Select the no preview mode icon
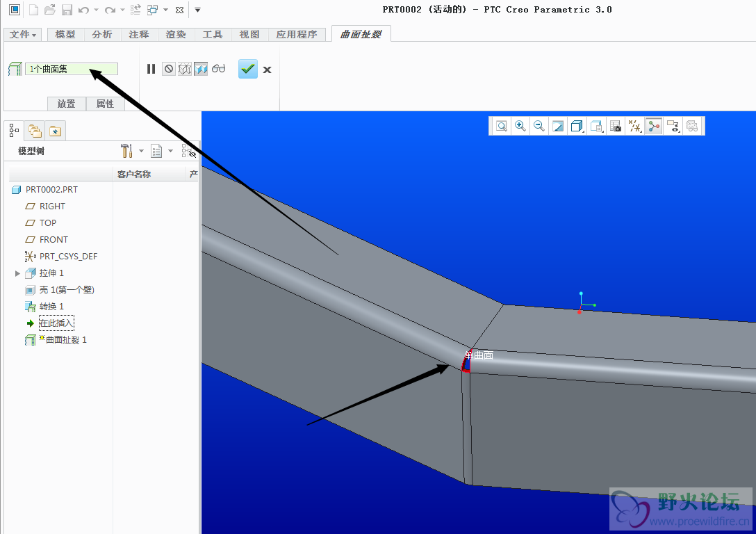This screenshot has height=534, width=756. tap(168, 69)
